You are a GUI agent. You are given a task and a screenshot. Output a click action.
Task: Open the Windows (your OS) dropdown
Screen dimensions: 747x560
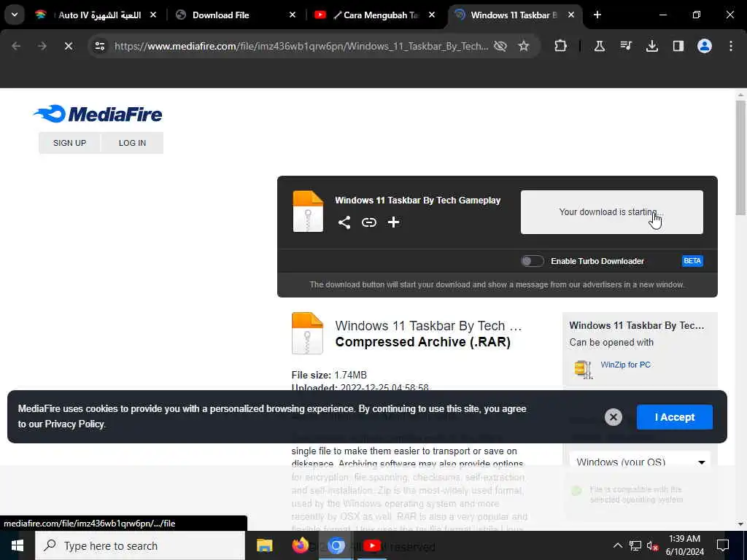(640, 461)
